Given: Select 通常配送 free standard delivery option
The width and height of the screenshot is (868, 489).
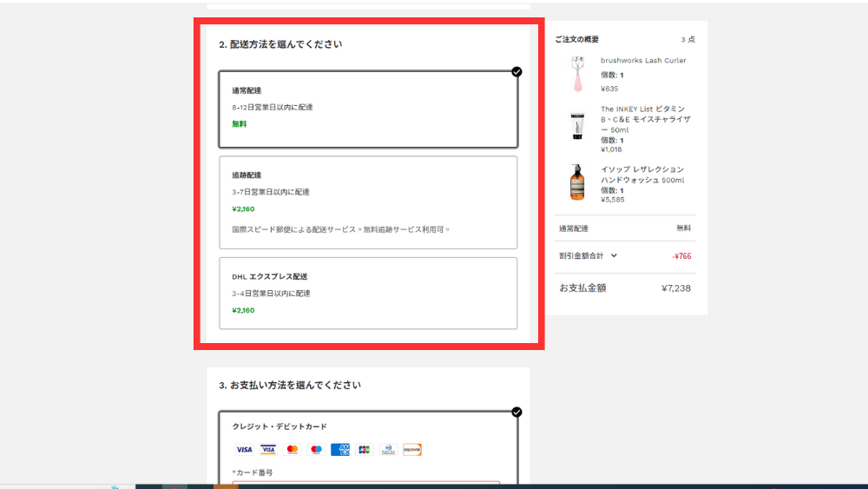Looking at the screenshot, I should coord(368,109).
